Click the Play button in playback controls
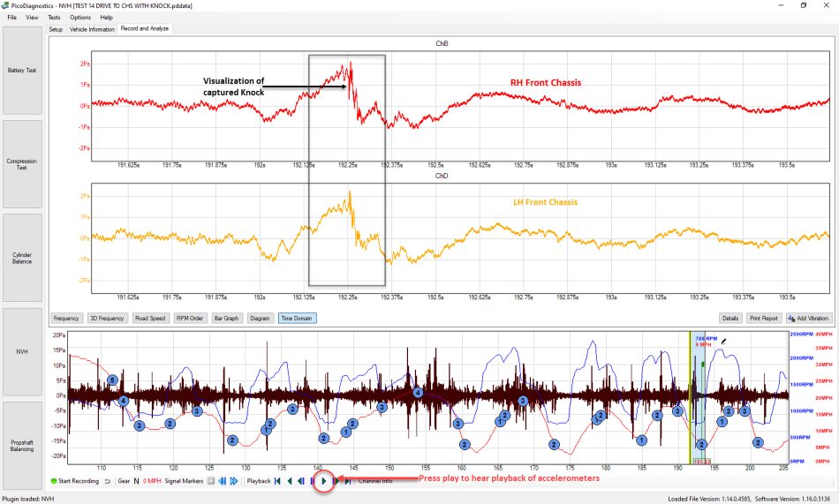The image size is (839, 504). pyautogui.click(x=324, y=481)
